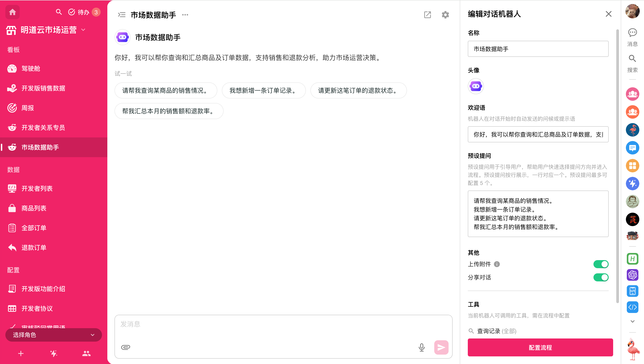644x364 pixels.
Task: Expand the 明道云市场运营 app dropdown
Action: pos(83,30)
